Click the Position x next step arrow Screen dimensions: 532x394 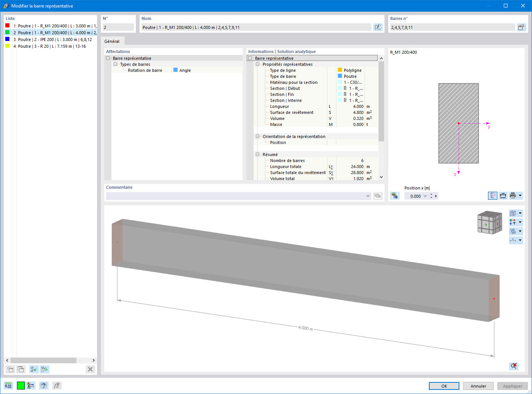click(436, 196)
